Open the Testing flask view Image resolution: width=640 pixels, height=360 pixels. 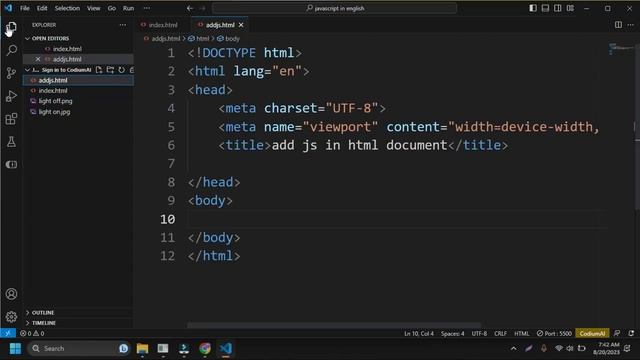point(11,142)
